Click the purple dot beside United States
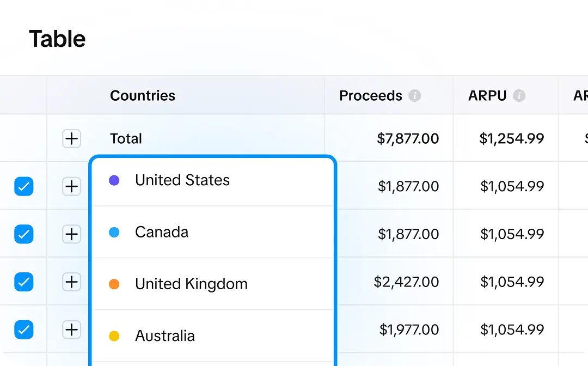This screenshot has height=366, width=588. click(114, 180)
